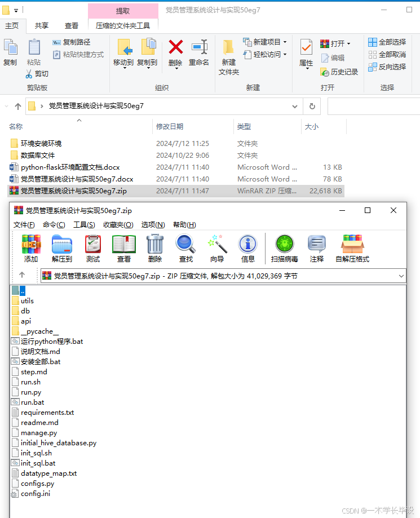This screenshot has height=518, width=420.
Task: Open the WinRAR 文件(F) menu
Action: [24, 225]
